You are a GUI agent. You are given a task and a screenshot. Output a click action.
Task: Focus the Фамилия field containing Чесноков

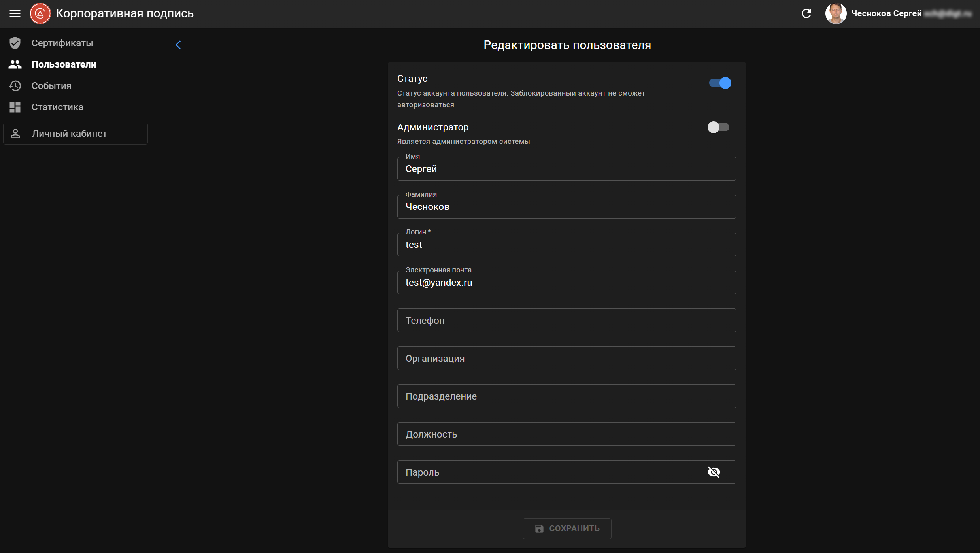coord(567,207)
